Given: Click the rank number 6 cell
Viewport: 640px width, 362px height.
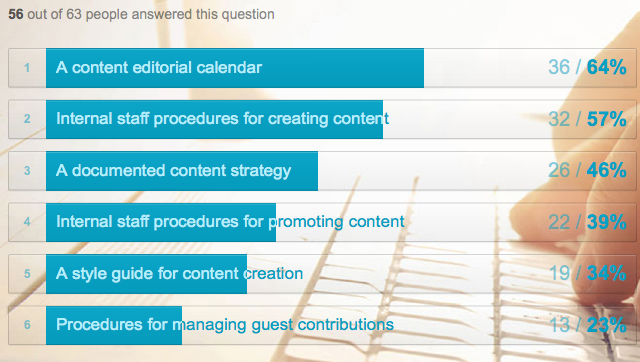Looking at the screenshot, I should [x=27, y=325].
